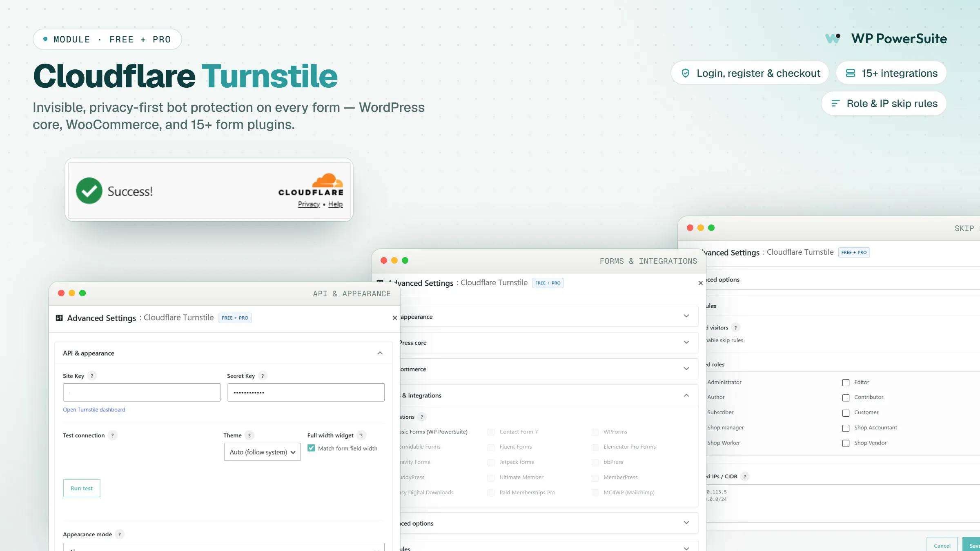Click the Login, register & checkout pill
This screenshot has height=551, width=980.
coord(750,73)
